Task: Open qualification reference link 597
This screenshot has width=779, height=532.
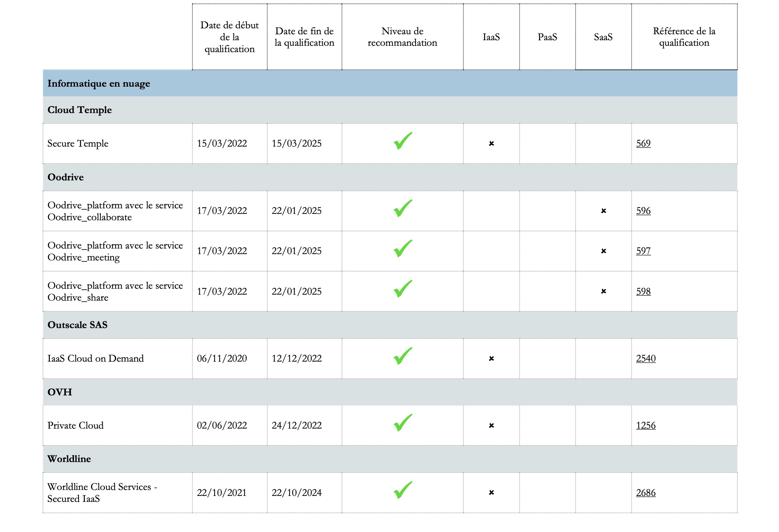Action: click(x=643, y=251)
